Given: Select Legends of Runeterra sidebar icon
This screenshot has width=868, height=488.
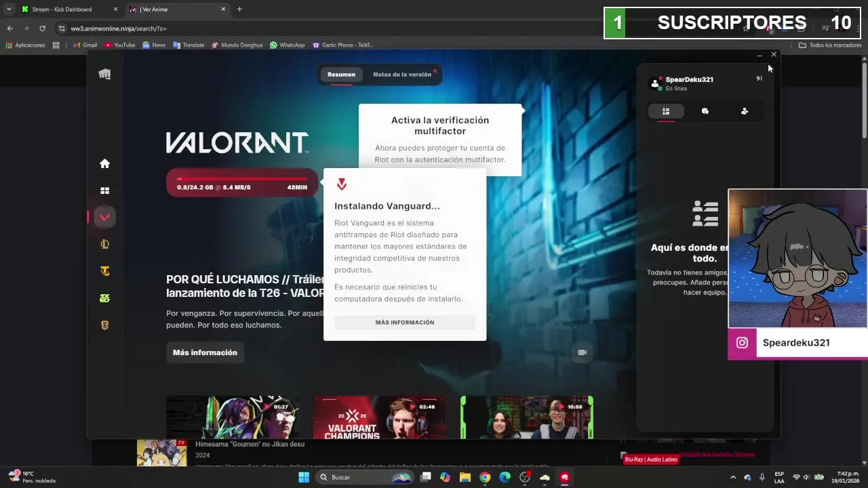Looking at the screenshot, I should pyautogui.click(x=104, y=325).
